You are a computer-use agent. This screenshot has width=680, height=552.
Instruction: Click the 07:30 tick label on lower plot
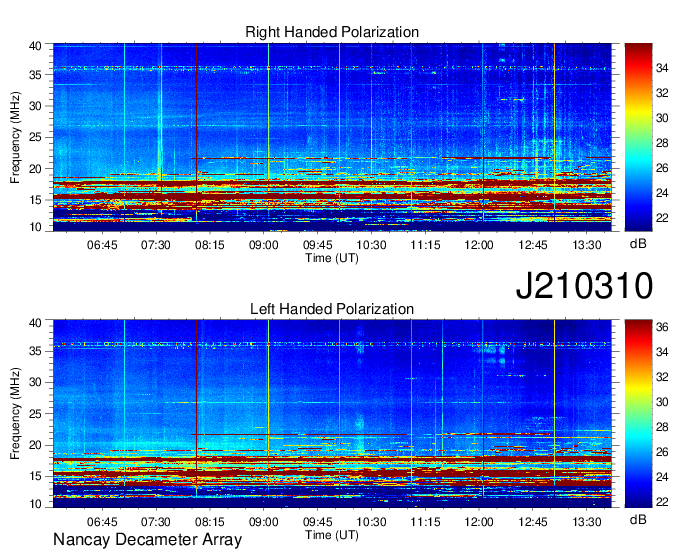tap(156, 522)
